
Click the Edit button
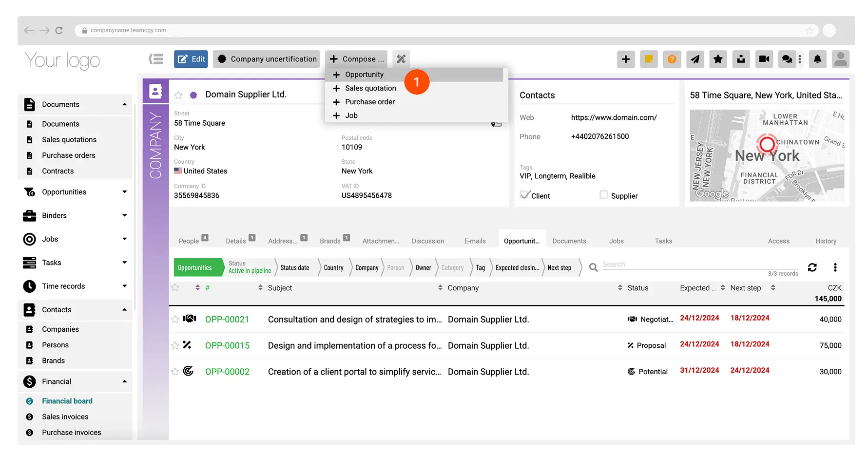point(191,59)
